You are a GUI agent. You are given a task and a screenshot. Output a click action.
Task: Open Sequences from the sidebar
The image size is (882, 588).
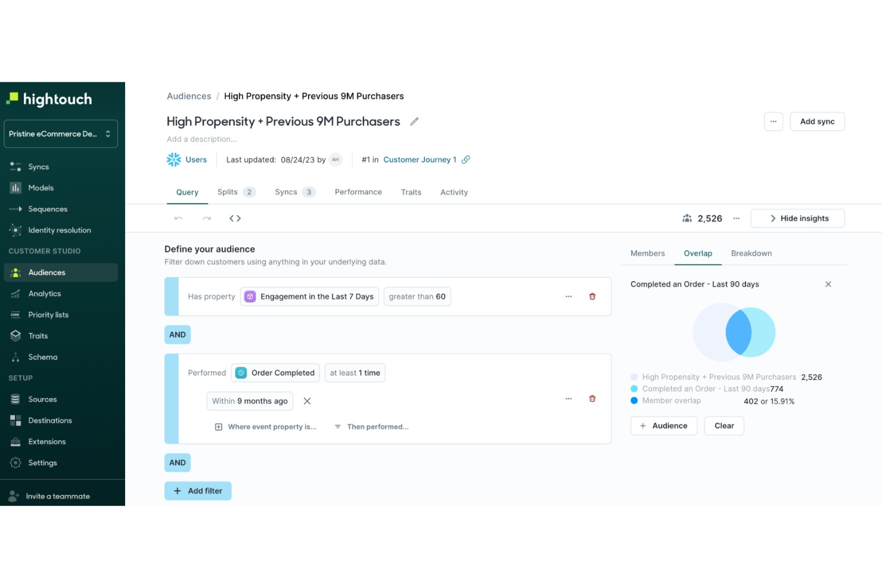tap(47, 209)
